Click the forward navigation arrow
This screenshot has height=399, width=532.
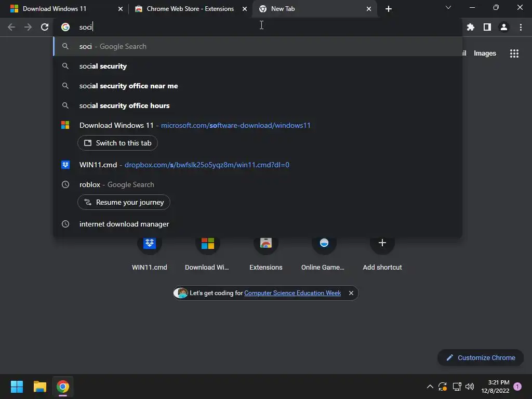(x=28, y=27)
